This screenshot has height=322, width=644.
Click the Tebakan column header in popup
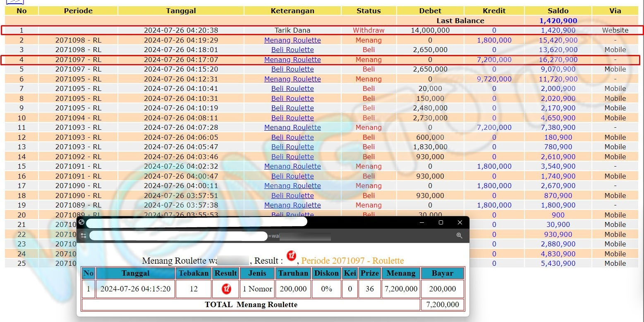click(194, 273)
